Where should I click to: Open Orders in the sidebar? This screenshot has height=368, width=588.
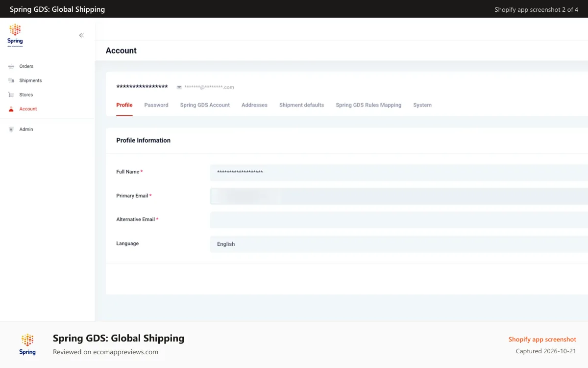[26, 66]
